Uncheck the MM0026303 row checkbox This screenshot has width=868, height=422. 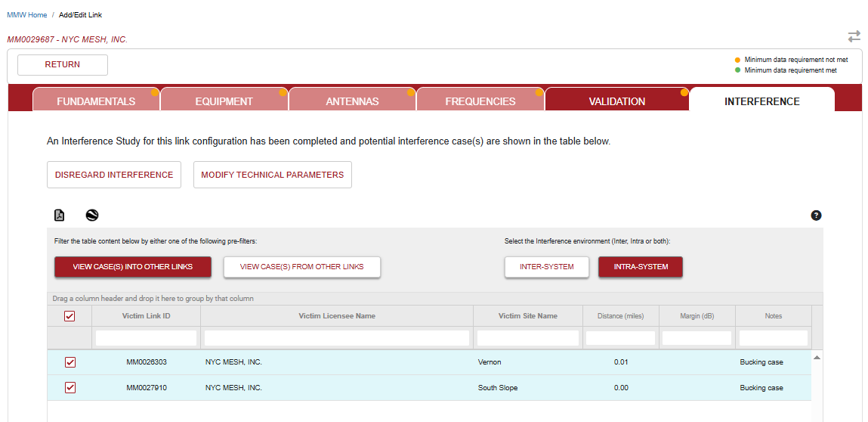click(x=70, y=362)
